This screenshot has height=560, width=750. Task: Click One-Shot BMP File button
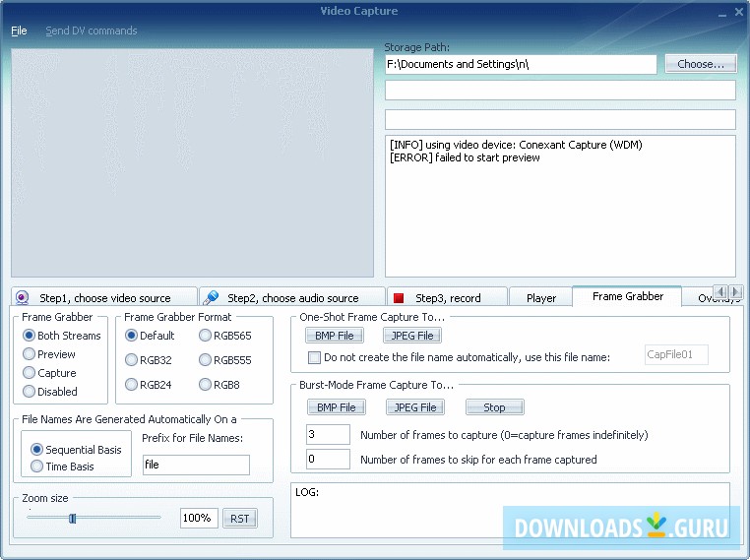click(x=335, y=336)
